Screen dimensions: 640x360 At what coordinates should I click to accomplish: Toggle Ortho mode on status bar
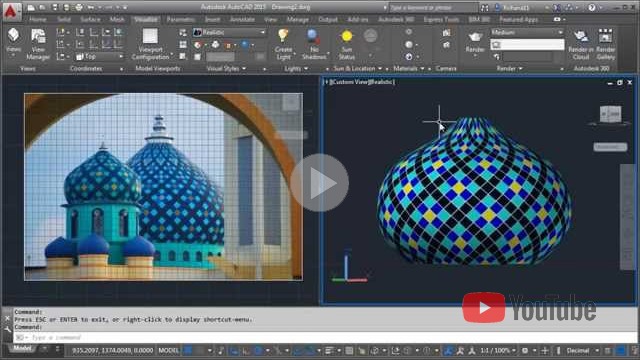pyautogui.click(x=246, y=350)
